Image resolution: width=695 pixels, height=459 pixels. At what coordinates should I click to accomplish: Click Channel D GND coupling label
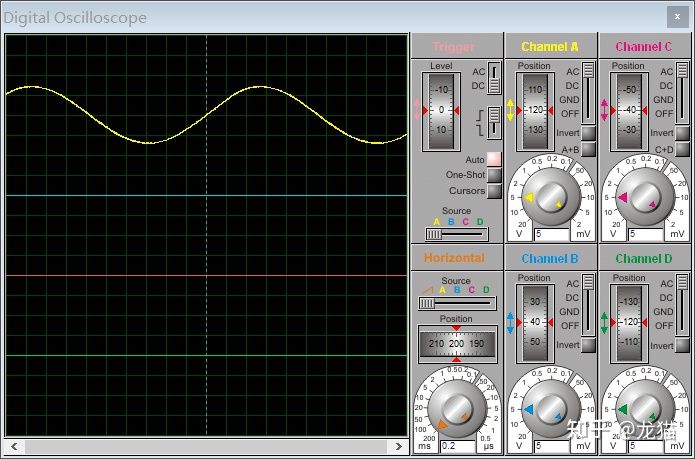click(x=663, y=312)
